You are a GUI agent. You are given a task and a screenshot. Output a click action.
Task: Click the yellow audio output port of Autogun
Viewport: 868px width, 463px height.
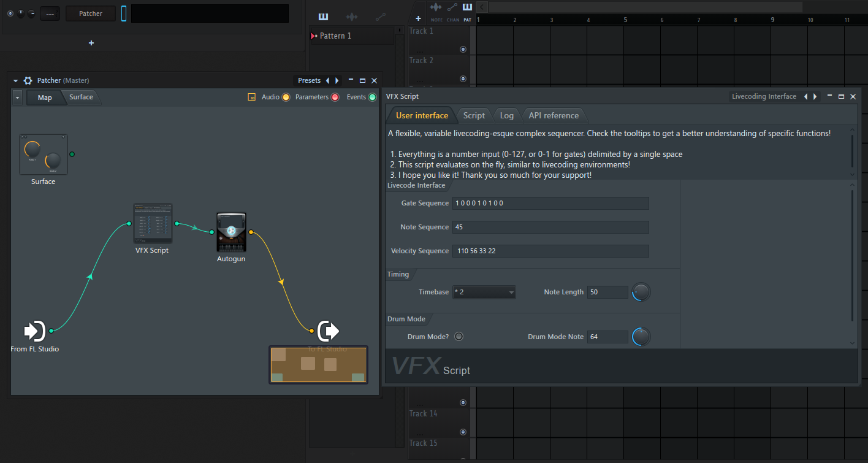tap(251, 232)
